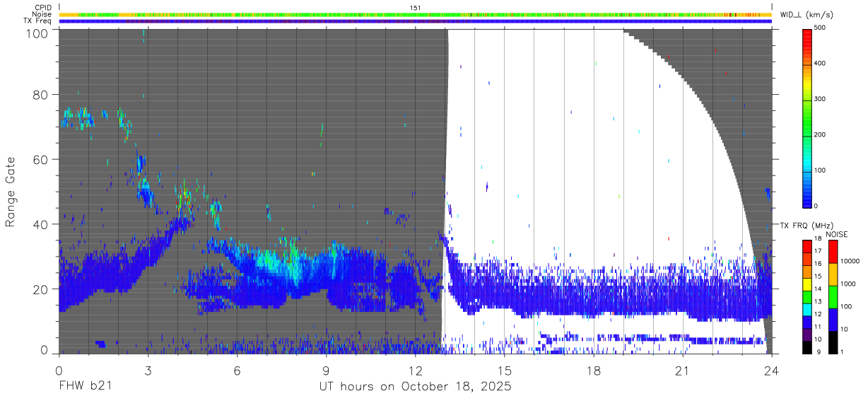Click the 10000 noise tick label
The width and height of the screenshot is (868, 401).
[850, 262]
